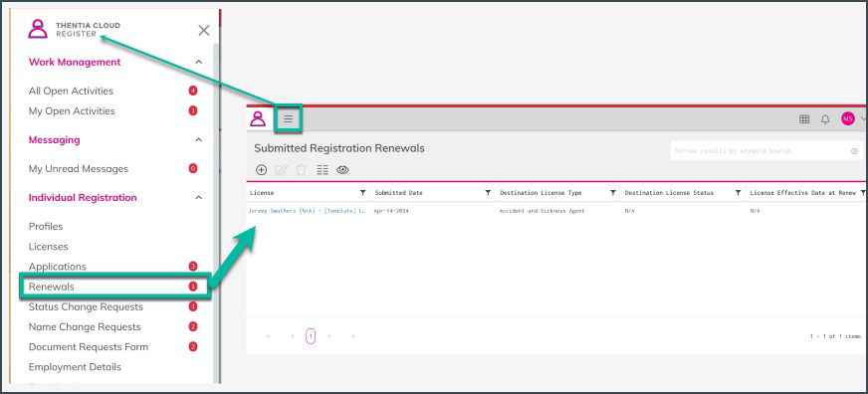
Task: Open Document Requests Form
Action: 89,347
